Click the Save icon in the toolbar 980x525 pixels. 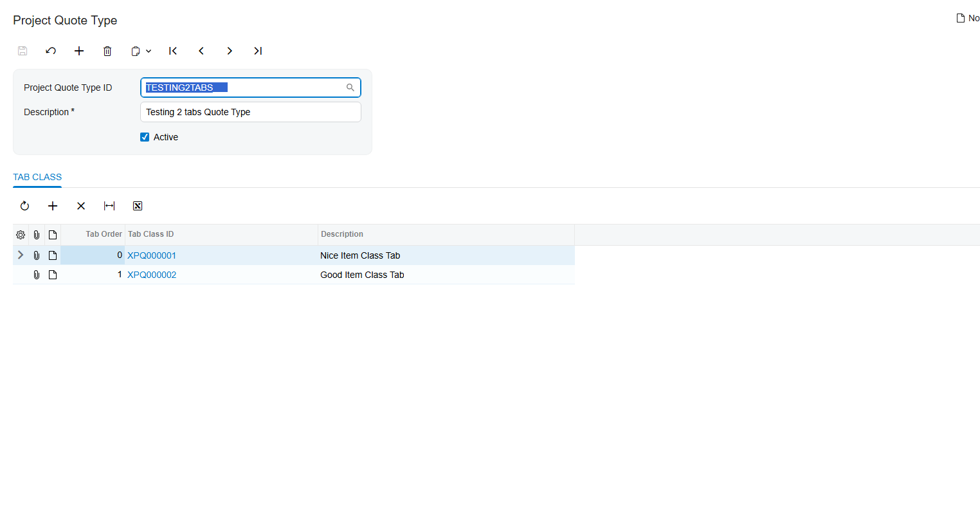coord(23,51)
